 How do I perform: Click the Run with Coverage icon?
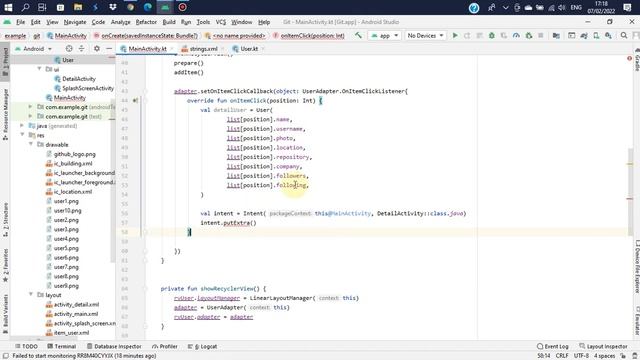click(504, 36)
